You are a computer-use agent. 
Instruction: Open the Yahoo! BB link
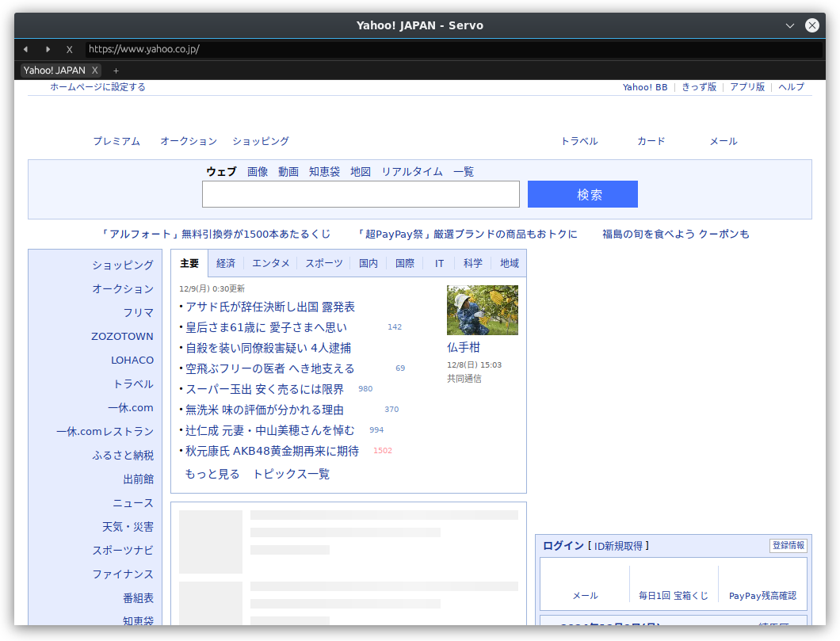point(645,86)
